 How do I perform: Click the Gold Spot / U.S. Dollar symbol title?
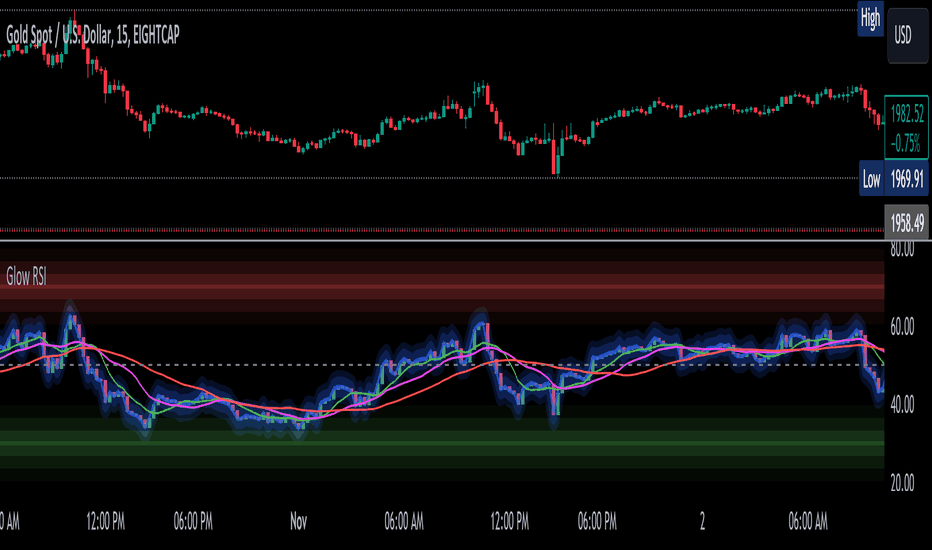pyautogui.click(x=93, y=35)
